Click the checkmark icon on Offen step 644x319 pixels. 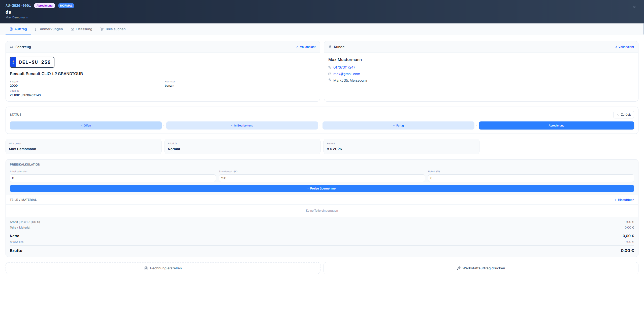coord(82,125)
